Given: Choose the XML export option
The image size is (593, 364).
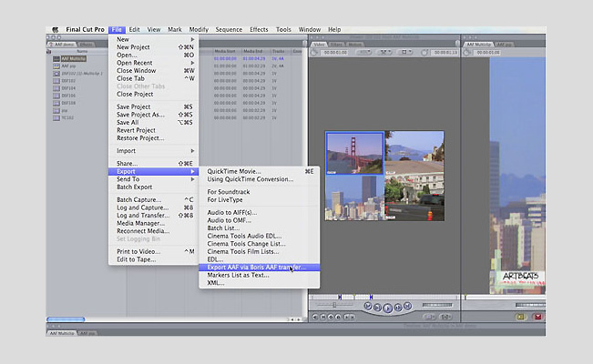Looking at the screenshot, I should pos(259,283).
